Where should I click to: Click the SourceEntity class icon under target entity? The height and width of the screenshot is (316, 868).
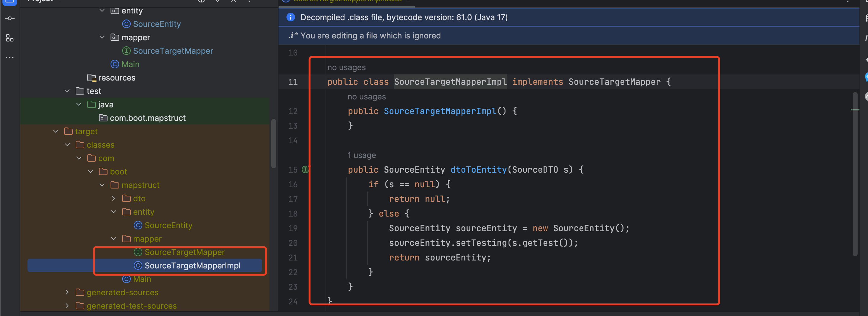tap(138, 225)
